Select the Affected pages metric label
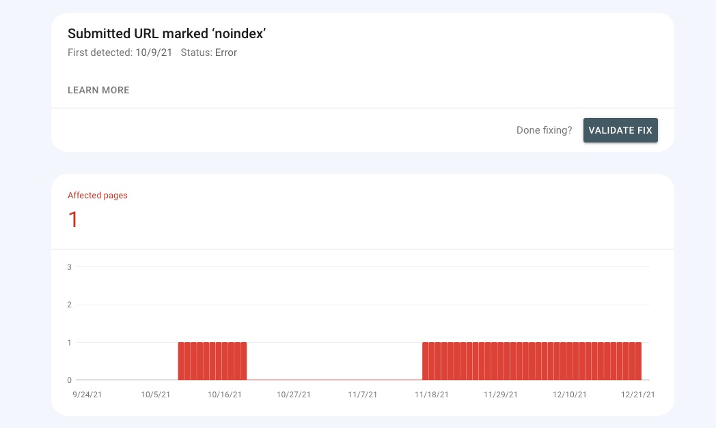 (x=97, y=195)
